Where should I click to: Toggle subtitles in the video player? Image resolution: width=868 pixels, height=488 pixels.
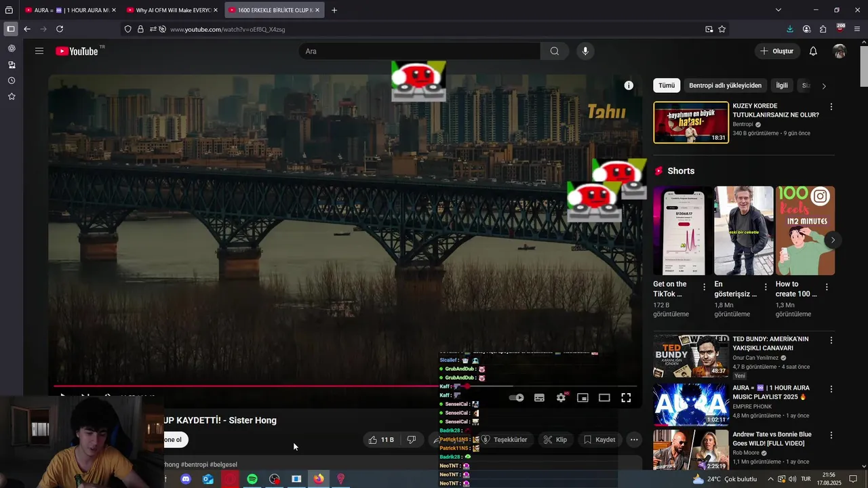point(539,398)
